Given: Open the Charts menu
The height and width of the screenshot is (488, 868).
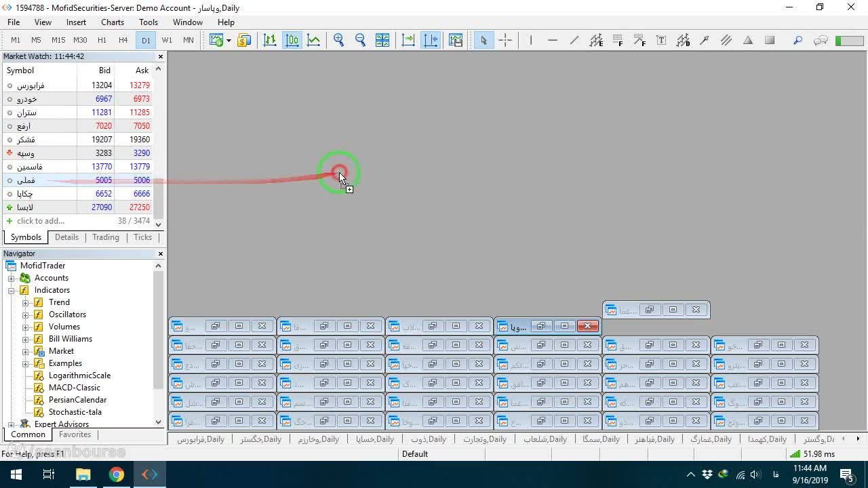Looking at the screenshot, I should 113,22.
